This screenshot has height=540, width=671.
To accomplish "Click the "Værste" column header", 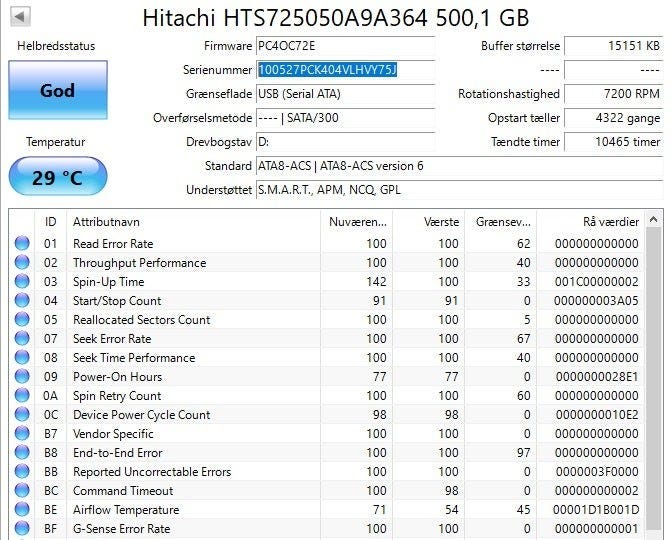I will point(430,221).
